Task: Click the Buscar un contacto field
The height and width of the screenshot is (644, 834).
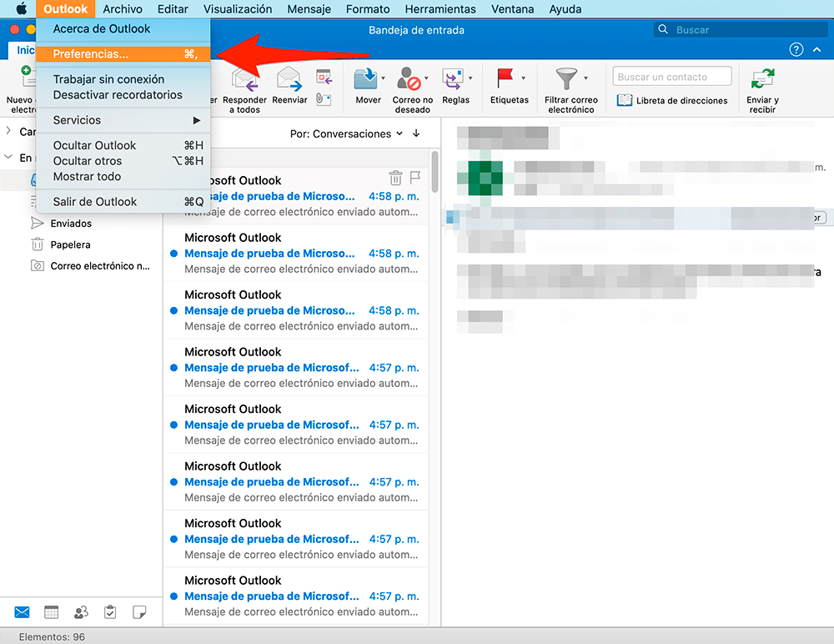Action: pos(672,76)
